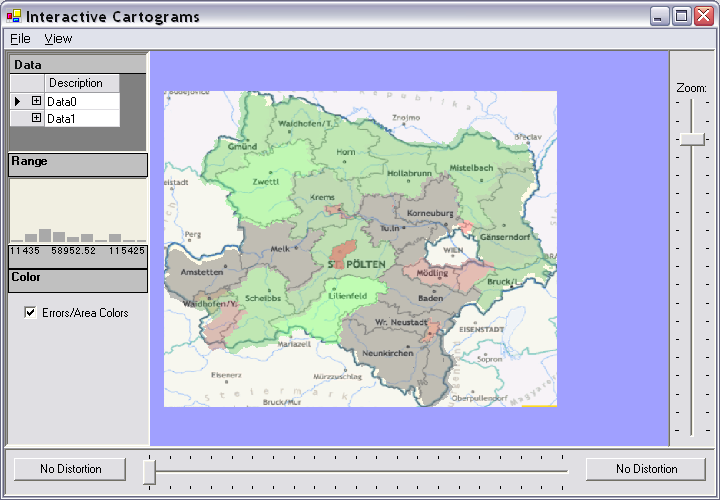Click the Description column header
Viewport: 720px width, 500px height.
pyautogui.click(x=81, y=83)
